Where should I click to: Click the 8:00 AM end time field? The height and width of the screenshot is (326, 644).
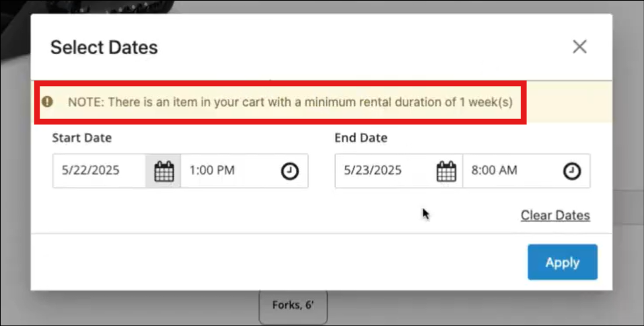(x=505, y=171)
